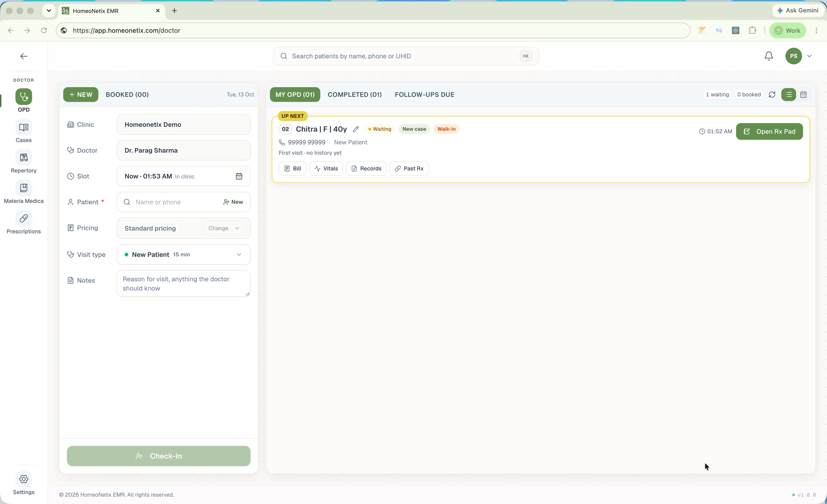Screen dimensions: 827x504
Task: Click the Homeonetix Demo clinic field
Action: (184, 125)
